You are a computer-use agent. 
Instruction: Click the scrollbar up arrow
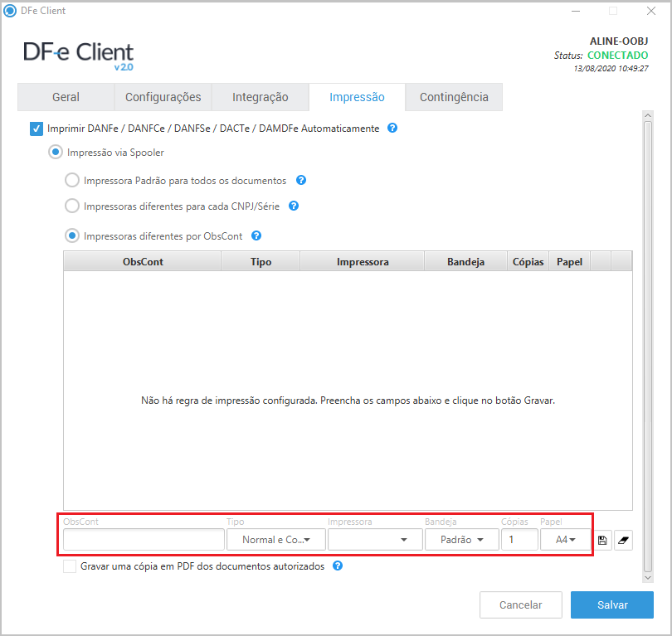pos(648,115)
